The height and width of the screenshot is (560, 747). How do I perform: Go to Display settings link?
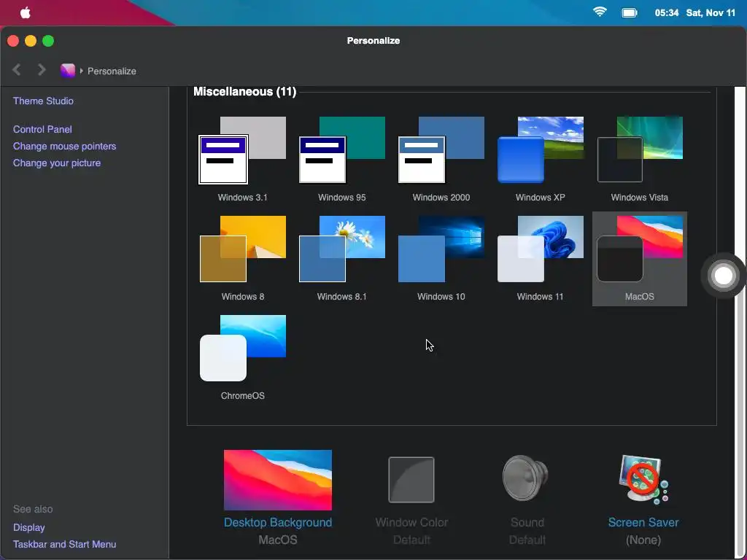coord(29,528)
